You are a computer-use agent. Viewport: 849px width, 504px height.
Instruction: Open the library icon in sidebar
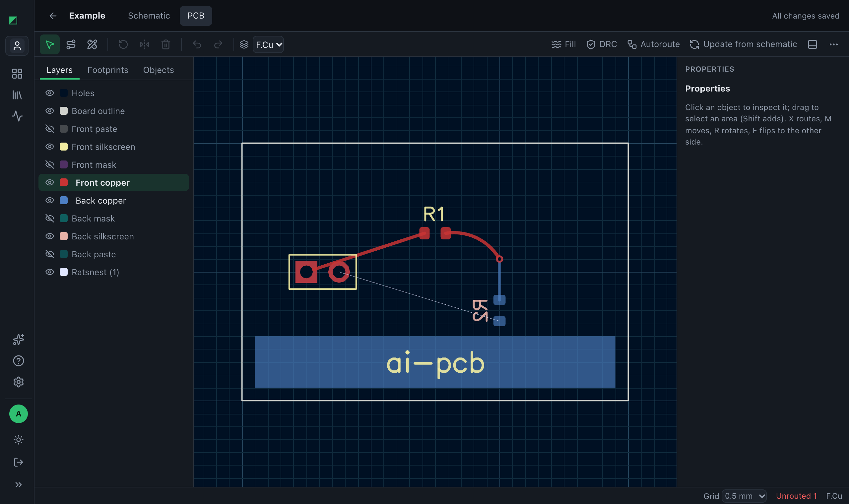pyautogui.click(x=17, y=95)
